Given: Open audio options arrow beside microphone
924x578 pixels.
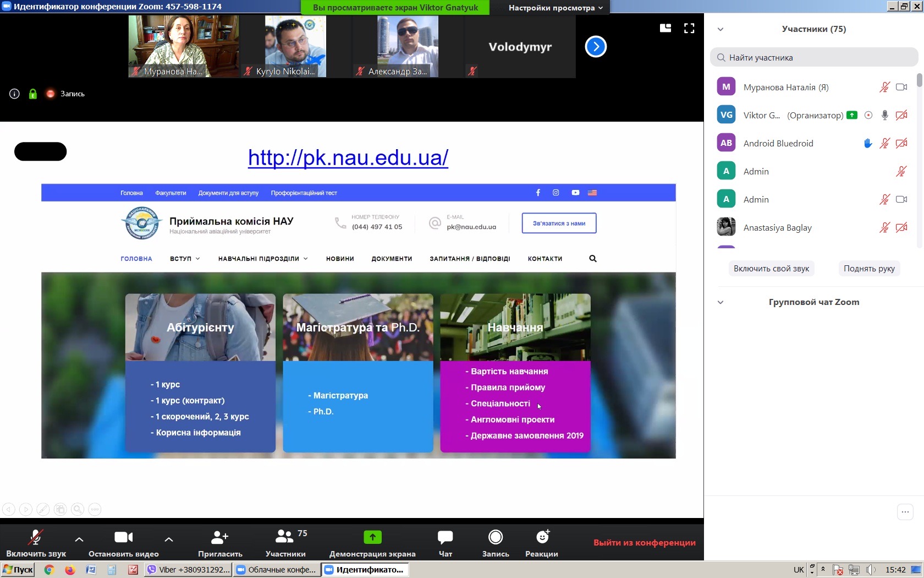Looking at the screenshot, I should click(79, 539).
